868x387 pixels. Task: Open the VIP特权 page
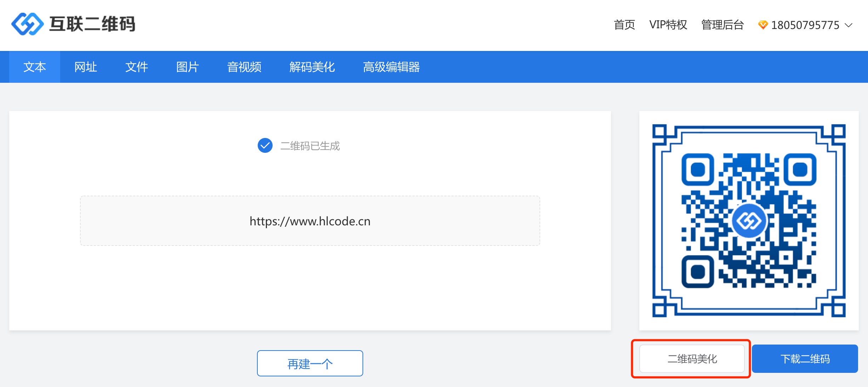tap(668, 25)
